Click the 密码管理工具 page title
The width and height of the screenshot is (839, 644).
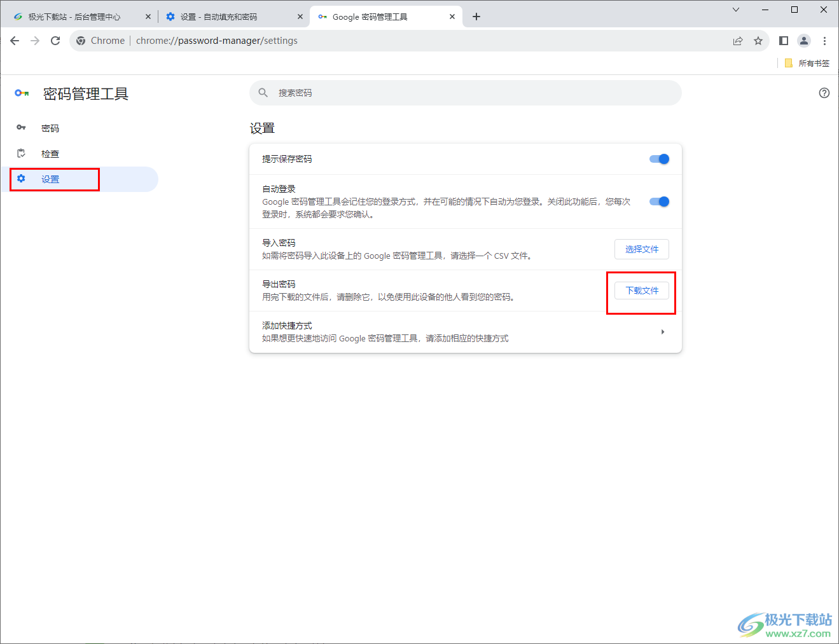[x=86, y=94]
